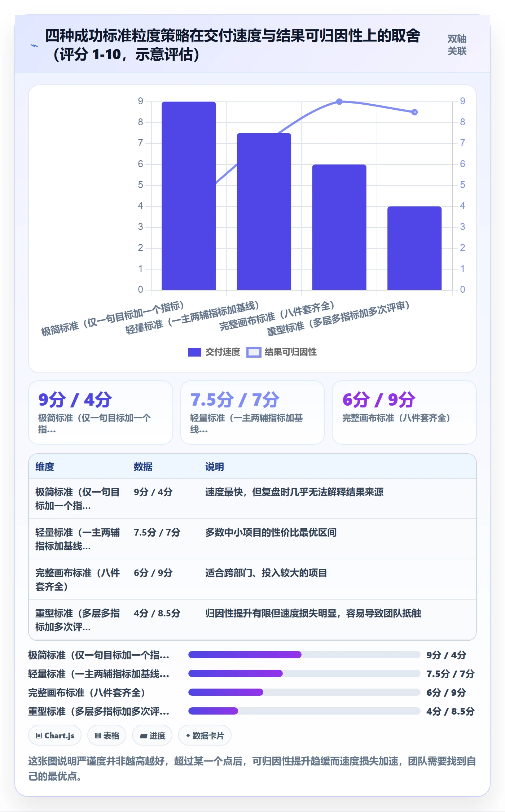Image resolution: width=505 pixels, height=812 pixels.
Task: Click the 重型标准 bar in chart
Action: tap(414, 248)
